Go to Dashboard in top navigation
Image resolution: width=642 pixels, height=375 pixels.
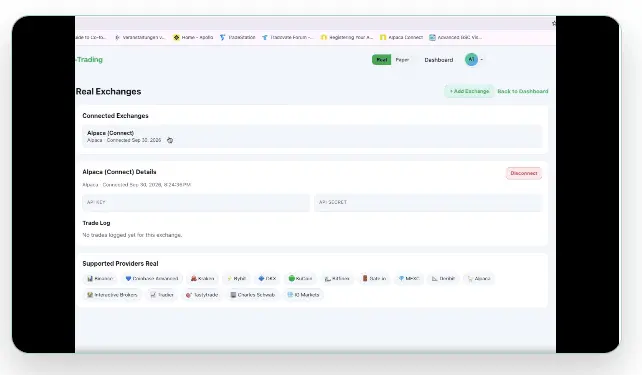pos(439,60)
